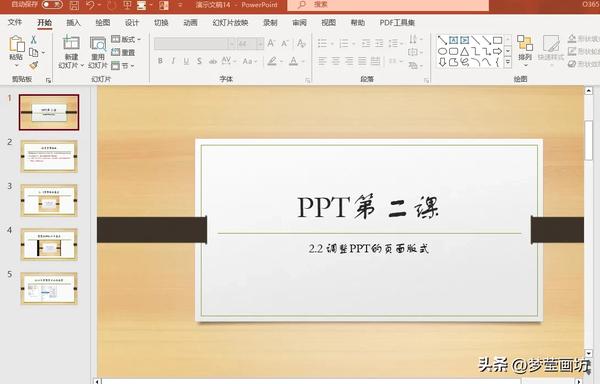This screenshot has width=600, height=384.
Task: Select slide 3 thumbnail
Action: [49, 200]
